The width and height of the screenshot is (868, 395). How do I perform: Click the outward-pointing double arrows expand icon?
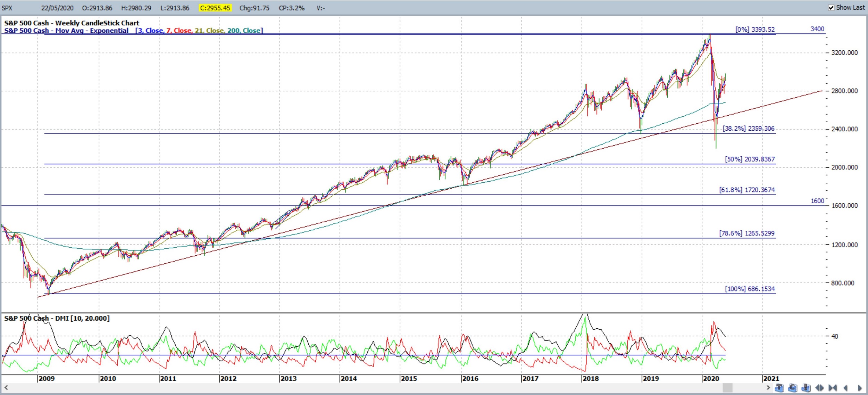[x=819, y=388]
